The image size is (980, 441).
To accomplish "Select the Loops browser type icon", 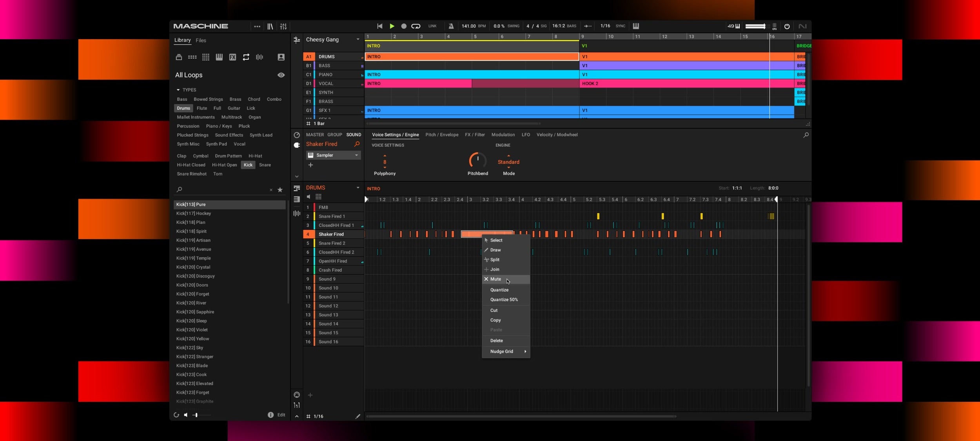I will click(x=246, y=57).
